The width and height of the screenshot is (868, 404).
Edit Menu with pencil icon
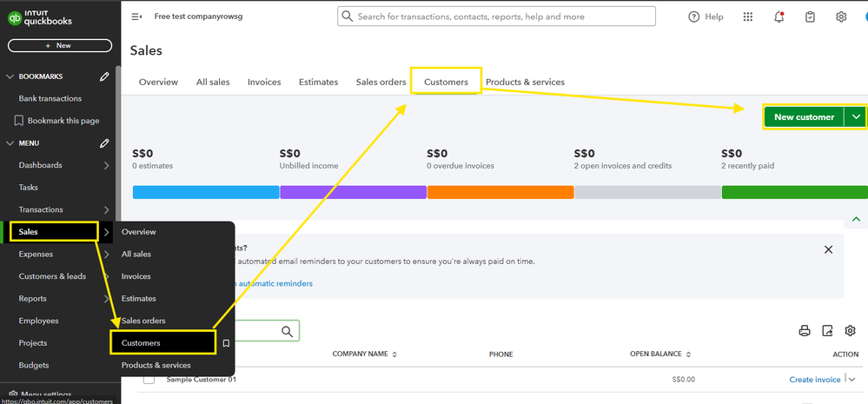(x=104, y=143)
